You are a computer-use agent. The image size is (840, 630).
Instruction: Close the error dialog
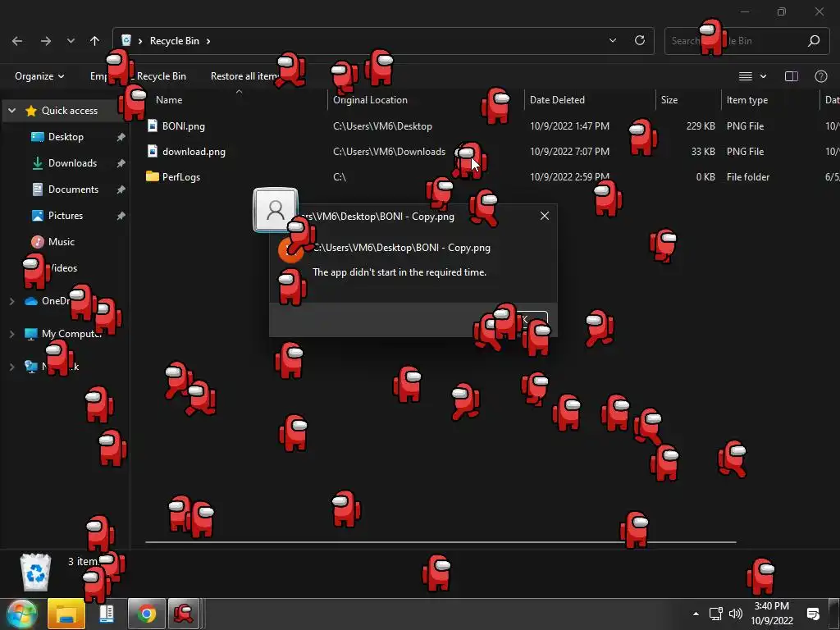[x=545, y=216]
